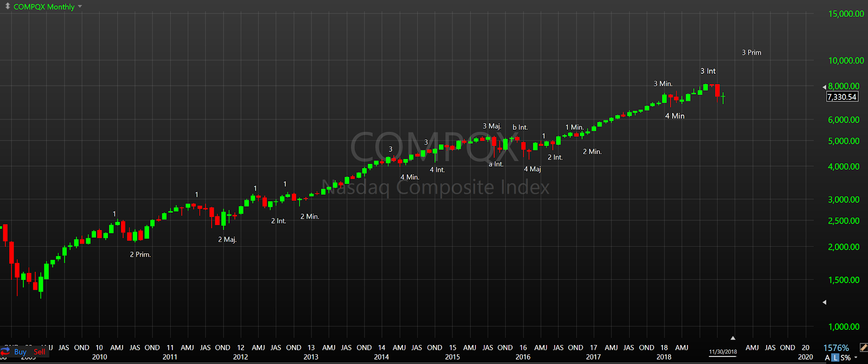Image resolution: width=868 pixels, height=364 pixels.
Task: Click the 15,000.00 price axis label
Action: tap(846, 14)
